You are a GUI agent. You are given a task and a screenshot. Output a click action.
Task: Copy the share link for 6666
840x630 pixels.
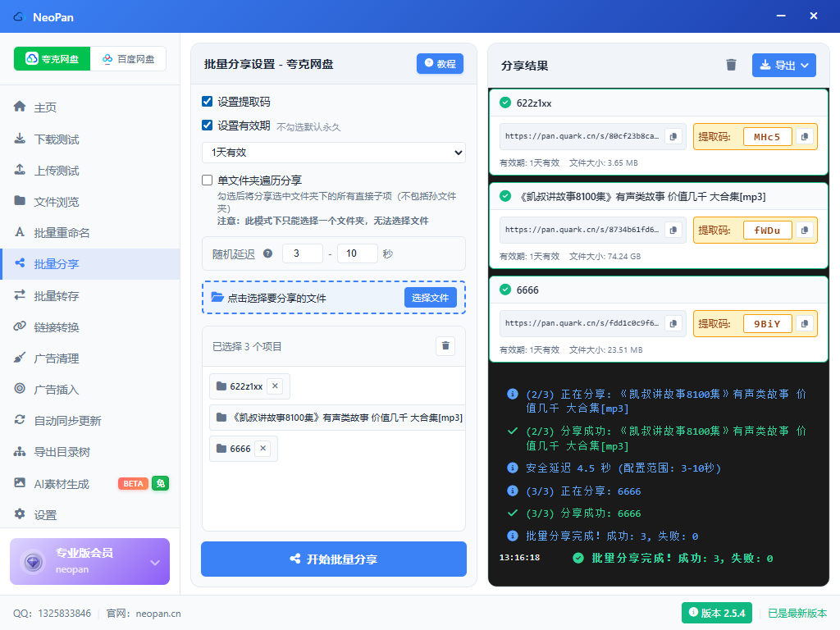click(673, 323)
